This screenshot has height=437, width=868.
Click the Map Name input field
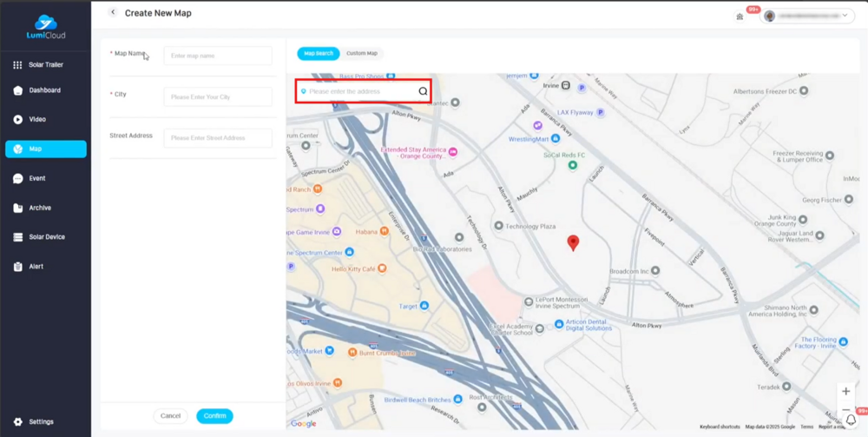(218, 56)
